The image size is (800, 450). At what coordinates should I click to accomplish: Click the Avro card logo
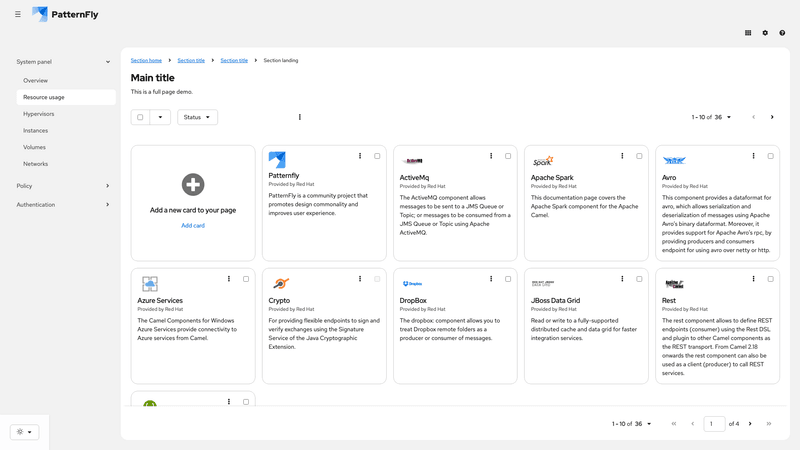click(x=674, y=161)
